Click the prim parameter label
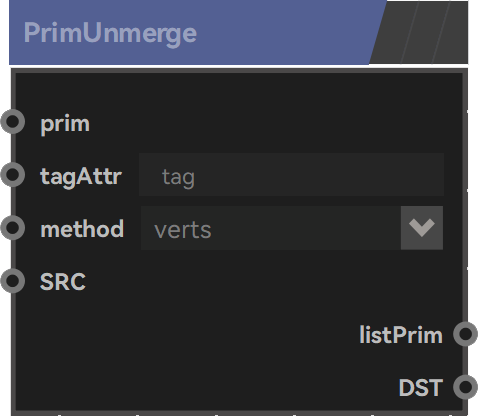 (x=65, y=124)
